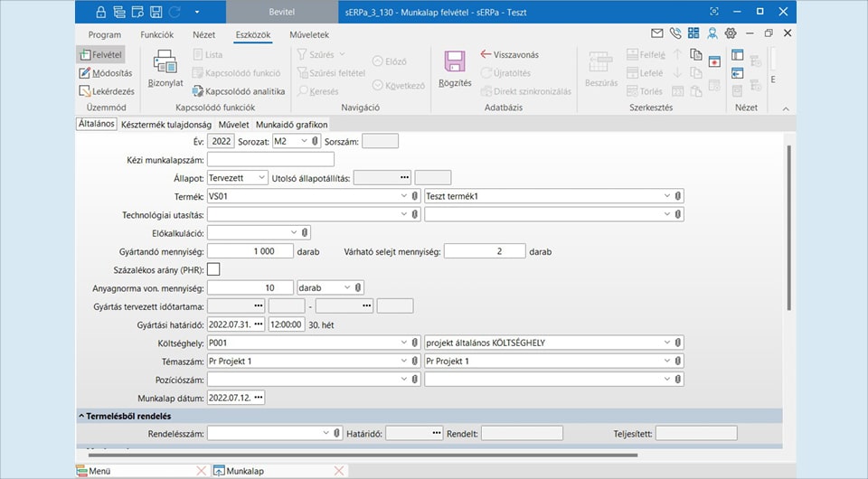868x479 pixels.
Task: Toggle the Százalékos arány (PHR) checkbox
Action: click(x=213, y=268)
